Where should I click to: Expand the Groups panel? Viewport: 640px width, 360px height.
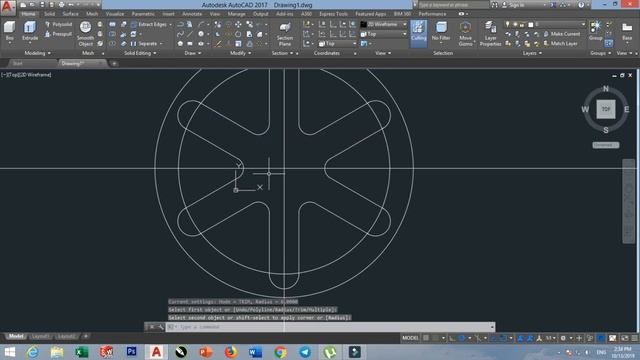click(600, 53)
